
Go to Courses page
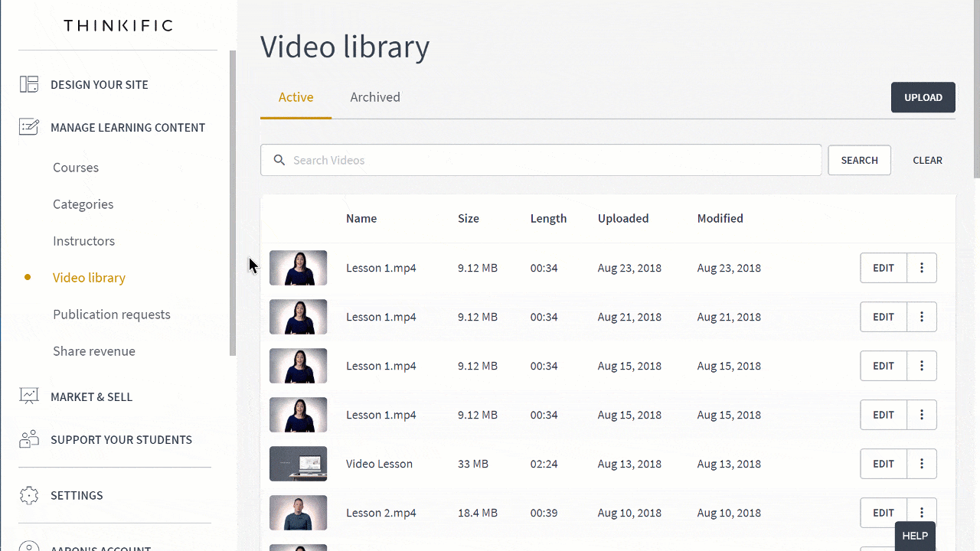[76, 168]
